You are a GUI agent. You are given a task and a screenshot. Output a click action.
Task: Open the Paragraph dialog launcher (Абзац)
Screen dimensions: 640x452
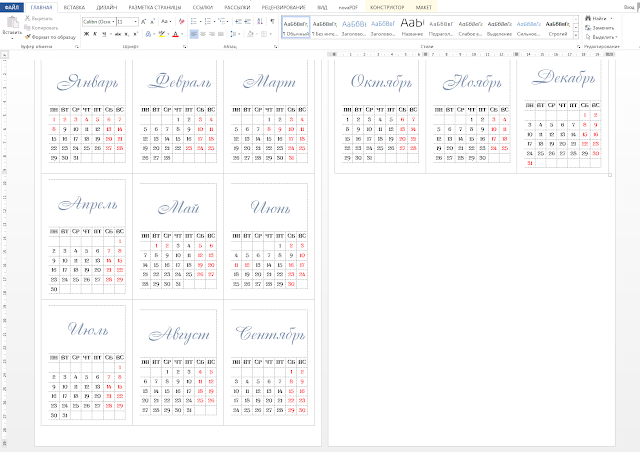point(276,47)
